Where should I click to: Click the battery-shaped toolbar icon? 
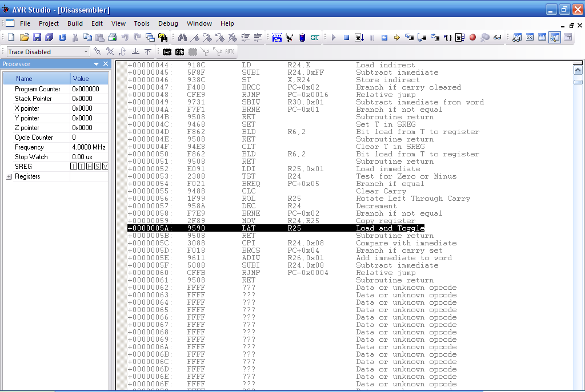click(x=302, y=37)
